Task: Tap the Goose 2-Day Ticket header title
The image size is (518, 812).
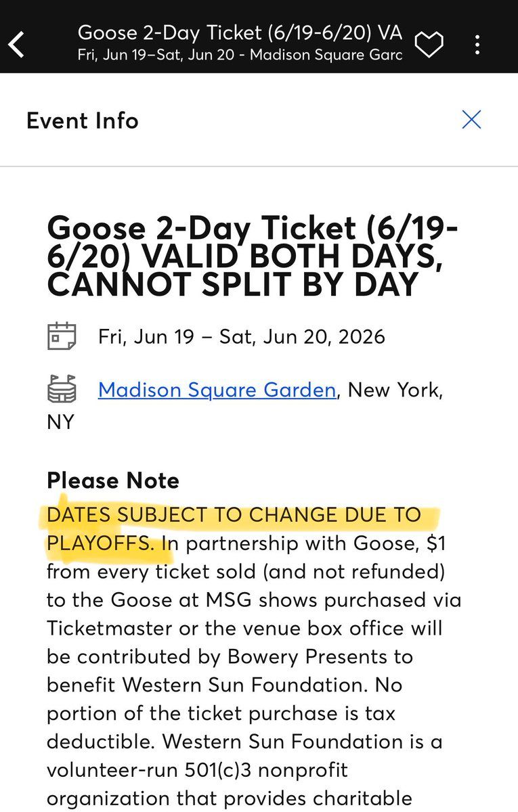Action: [x=240, y=32]
